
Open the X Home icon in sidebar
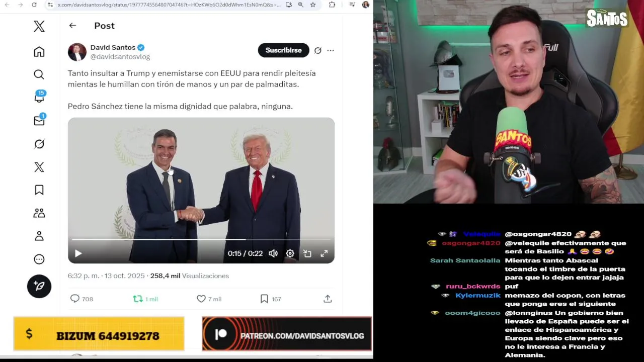click(39, 52)
